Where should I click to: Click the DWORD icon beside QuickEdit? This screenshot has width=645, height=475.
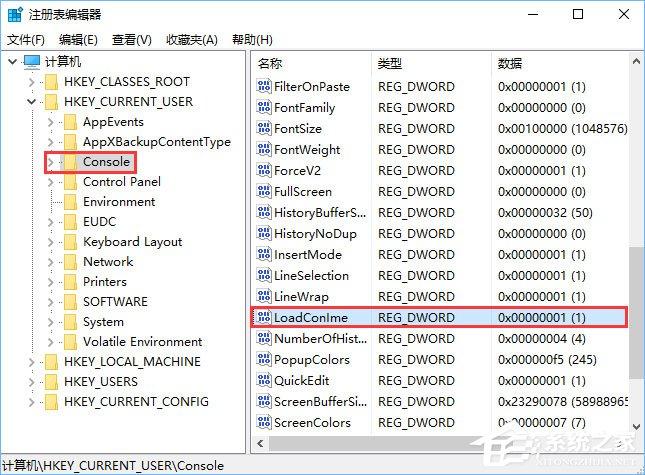[x=264, y=380]
